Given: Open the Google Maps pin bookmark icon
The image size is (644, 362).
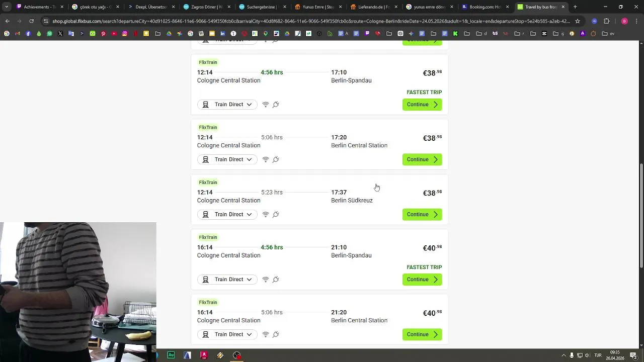Looking at the screenshot, I should (266, 34).
